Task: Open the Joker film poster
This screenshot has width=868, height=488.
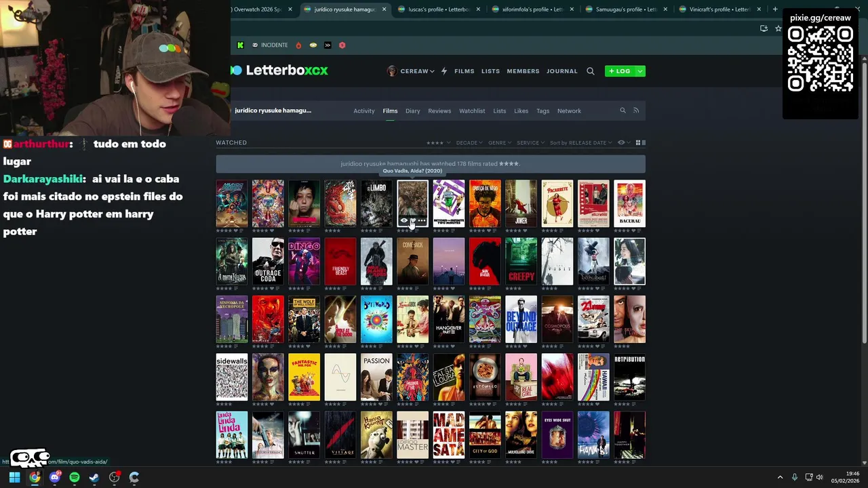Action: click(521, 203)
